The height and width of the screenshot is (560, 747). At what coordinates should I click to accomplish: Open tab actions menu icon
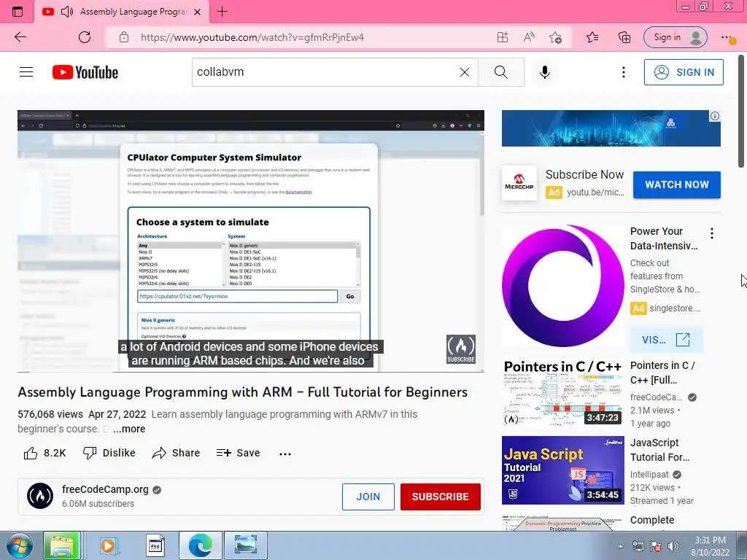18,12
